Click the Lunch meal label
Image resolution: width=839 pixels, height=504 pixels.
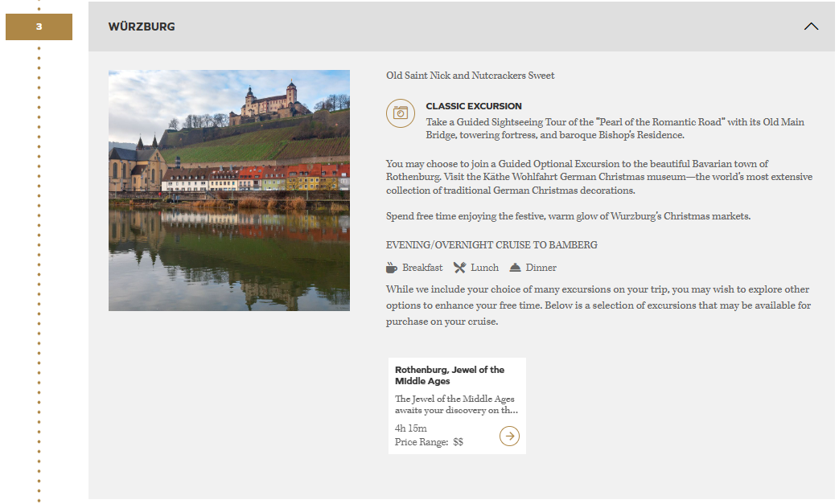[484, 268]
